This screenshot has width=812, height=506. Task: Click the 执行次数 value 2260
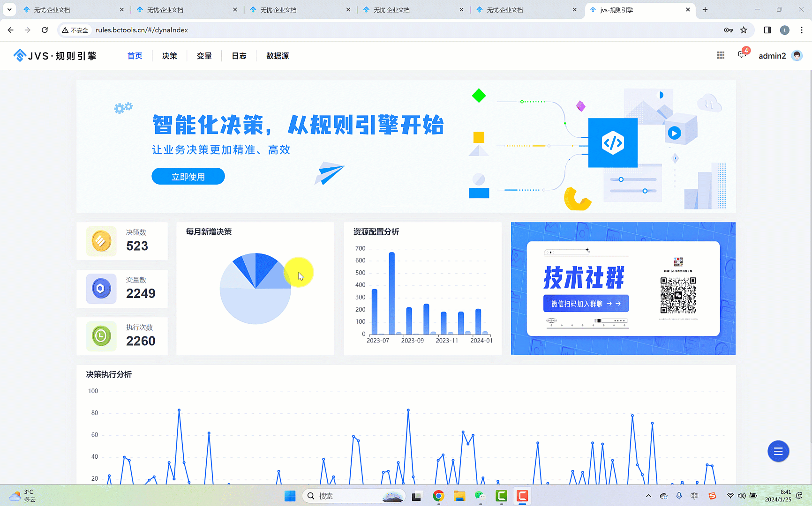click(x=141, y=341)
